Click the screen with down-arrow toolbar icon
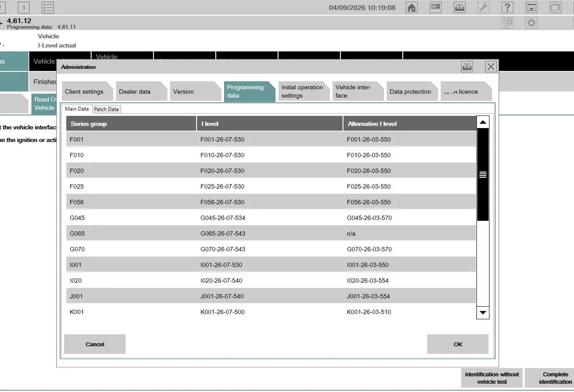 click(531, 7)
